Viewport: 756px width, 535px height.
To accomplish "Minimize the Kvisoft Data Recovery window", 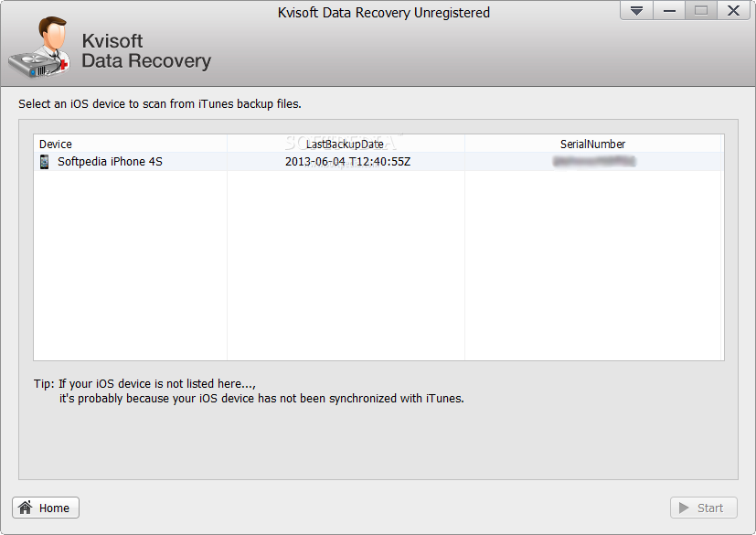I will click(669, 11).
